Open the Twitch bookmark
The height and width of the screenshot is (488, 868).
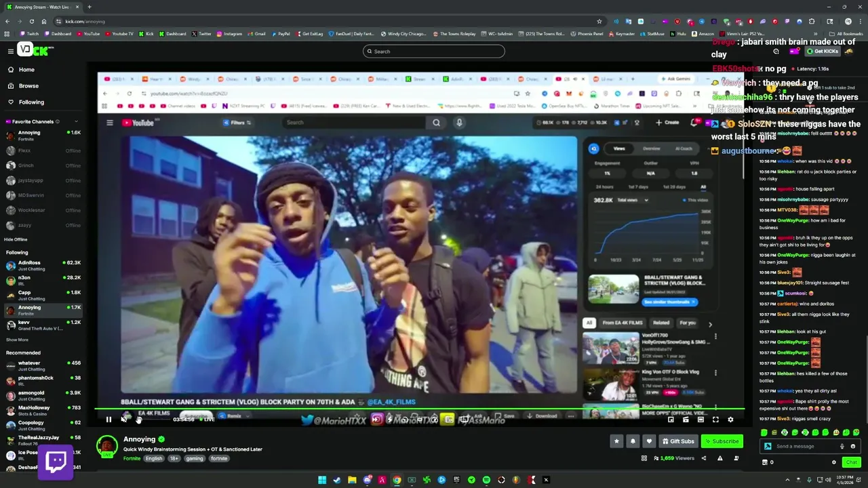click(x=29, y=33)
